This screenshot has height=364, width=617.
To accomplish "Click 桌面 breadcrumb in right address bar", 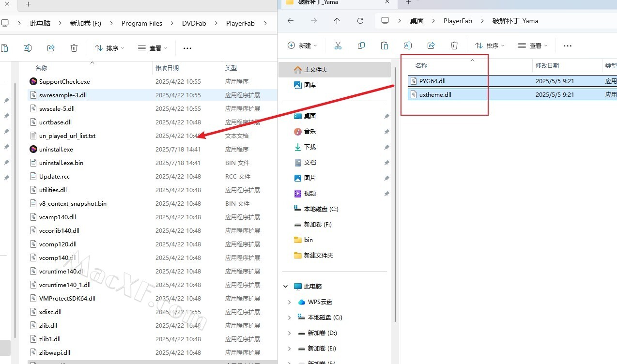I will pyautogui.click(x=417, y=21).
